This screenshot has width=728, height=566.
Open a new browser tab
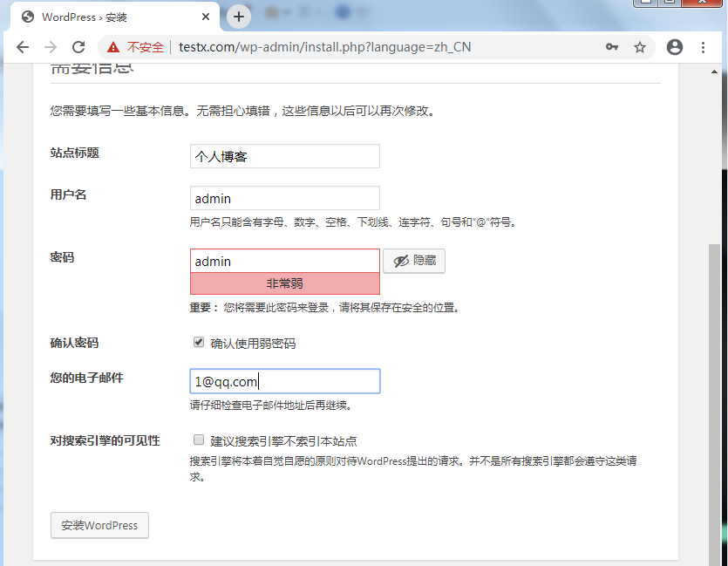click(x=239, y=17)
